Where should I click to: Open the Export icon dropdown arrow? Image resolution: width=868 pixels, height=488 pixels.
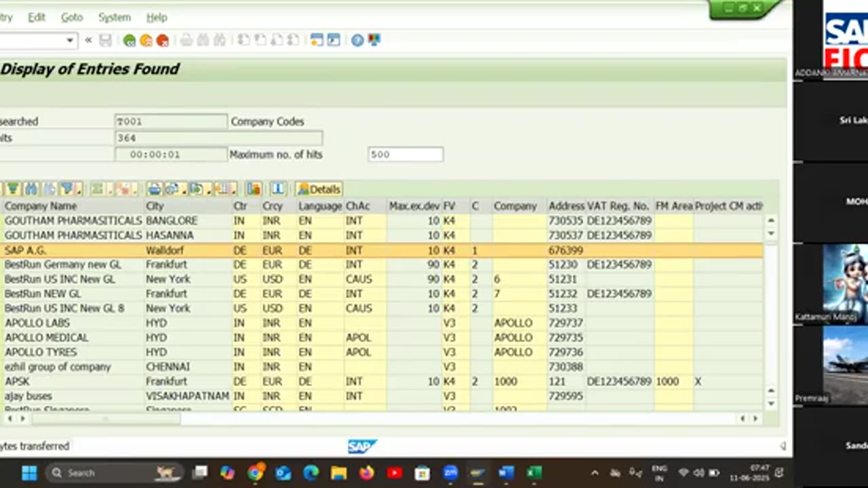pos(208,190)
